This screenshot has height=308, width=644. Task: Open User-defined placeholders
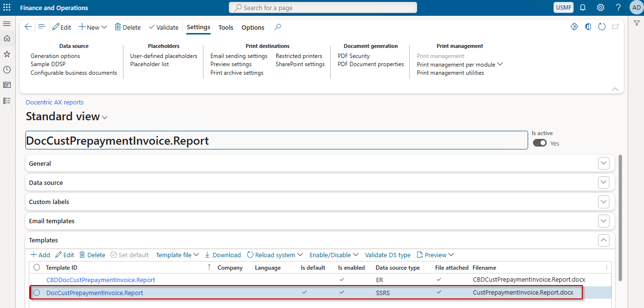pyautogui.click(x=164, y=56)
